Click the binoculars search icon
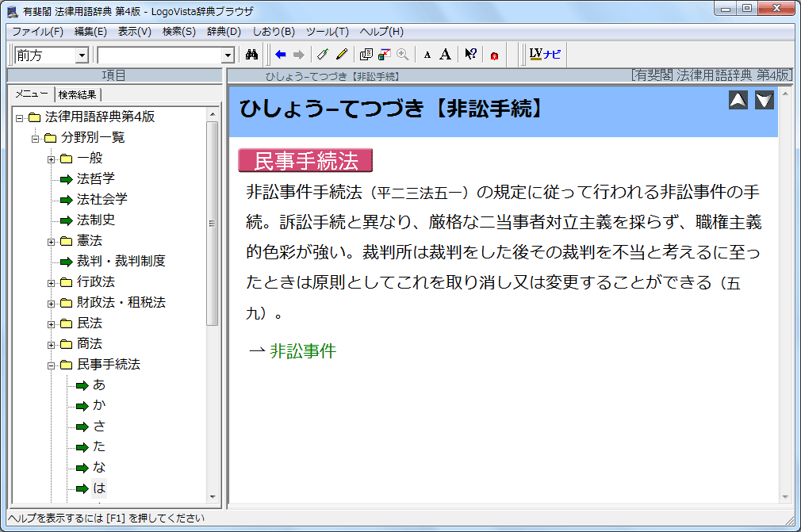This screenshot has height=532, width=801. coord(252,55)
